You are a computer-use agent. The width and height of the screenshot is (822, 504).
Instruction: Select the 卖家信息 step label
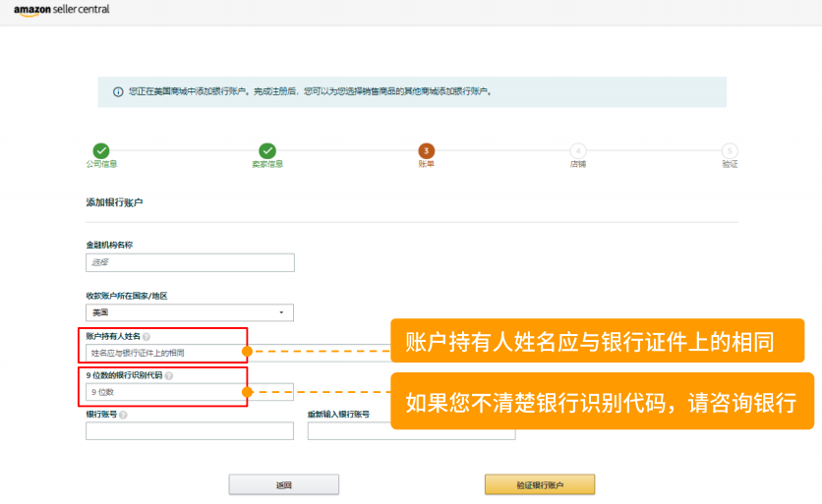267,164
